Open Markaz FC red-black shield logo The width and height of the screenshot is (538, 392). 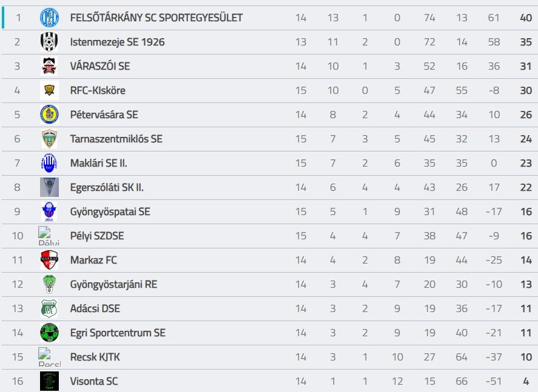(x=49, y=260)
